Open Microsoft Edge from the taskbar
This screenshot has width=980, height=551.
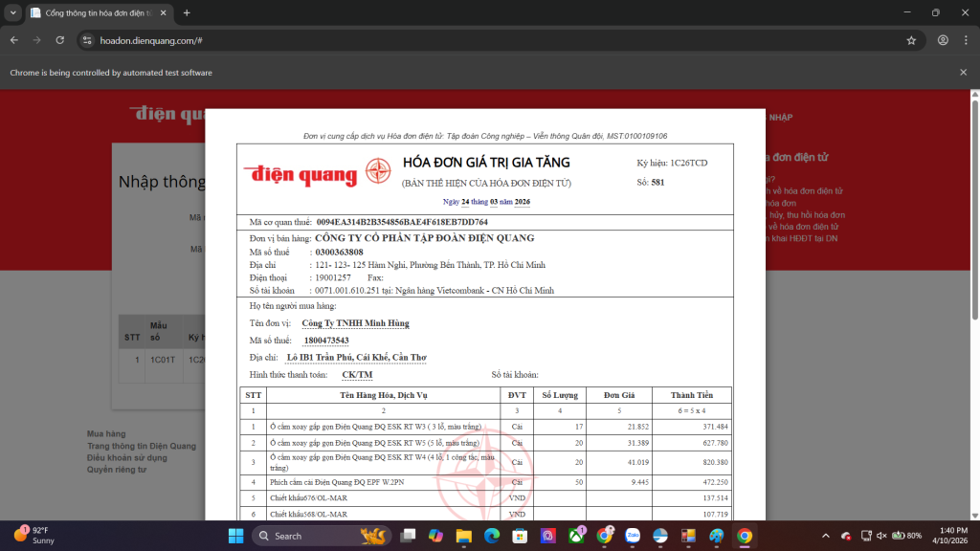coord(492,536)
